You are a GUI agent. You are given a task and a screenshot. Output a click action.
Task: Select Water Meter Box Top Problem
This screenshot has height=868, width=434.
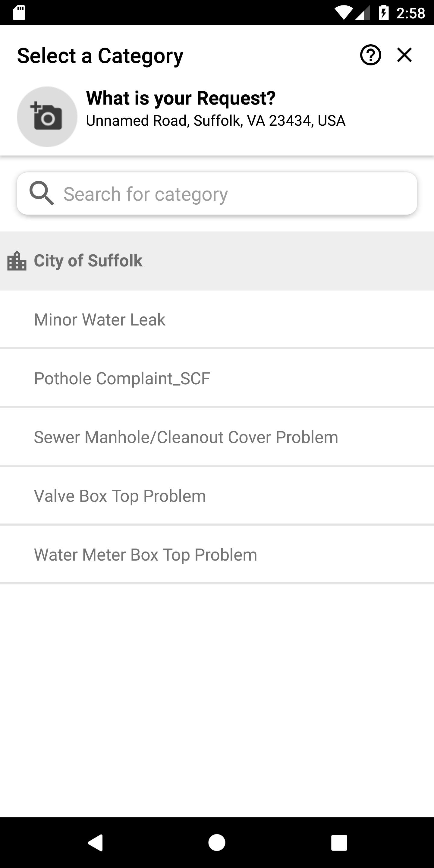[217, 555]
